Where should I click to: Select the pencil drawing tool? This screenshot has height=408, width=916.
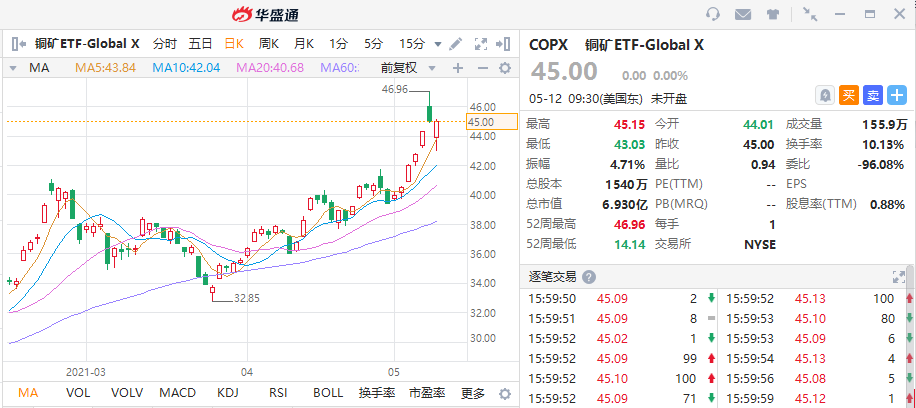456,43
